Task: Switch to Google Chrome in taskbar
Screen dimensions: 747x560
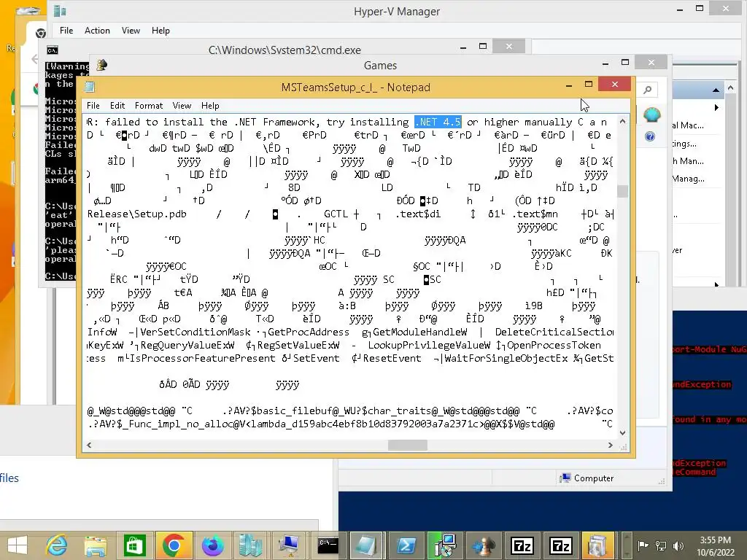Action: click(x=174, y=545)
